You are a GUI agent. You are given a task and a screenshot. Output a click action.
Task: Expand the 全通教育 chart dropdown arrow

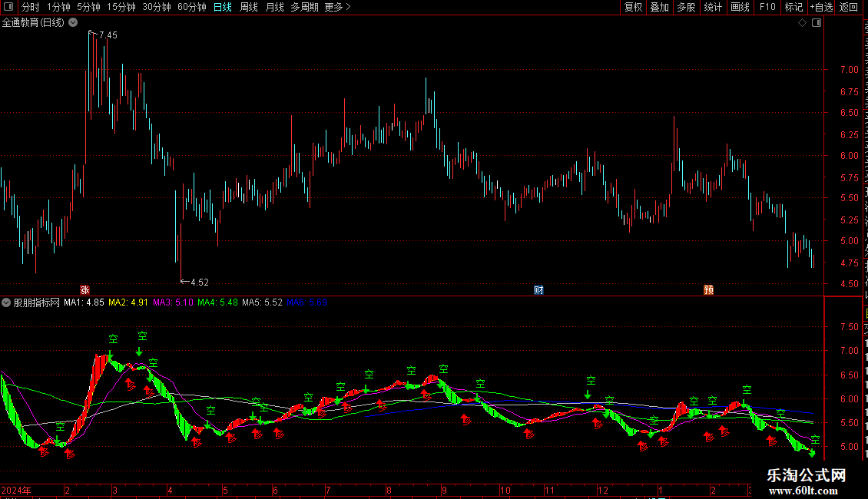tap(73, 23)
